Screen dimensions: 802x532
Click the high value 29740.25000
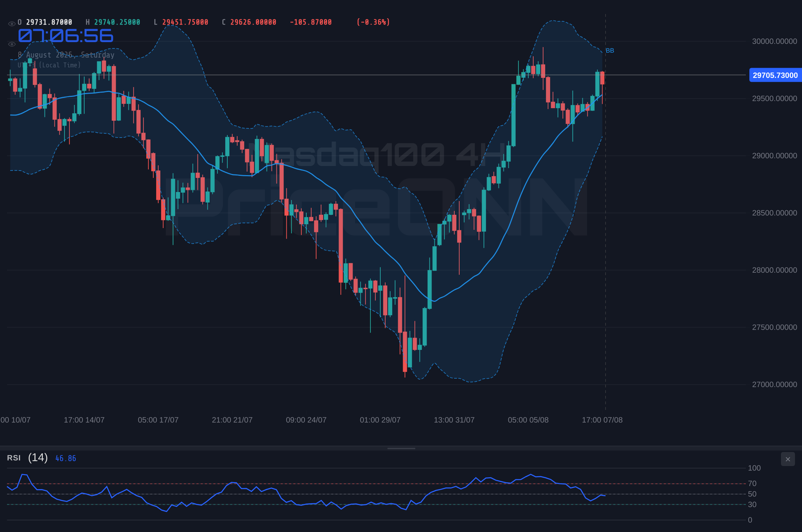coord(117,22)
